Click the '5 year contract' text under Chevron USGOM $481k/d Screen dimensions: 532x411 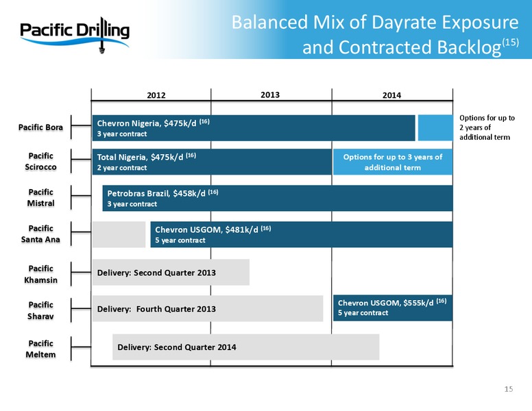180,240
